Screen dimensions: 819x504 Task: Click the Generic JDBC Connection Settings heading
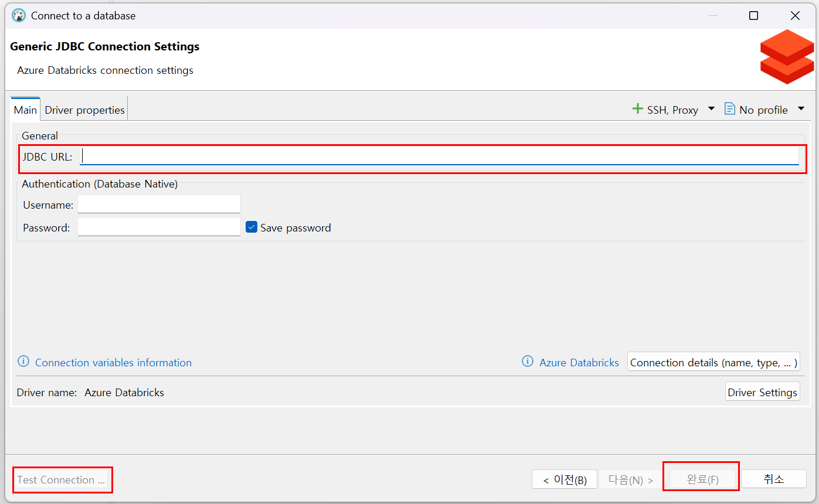(x=105, y=46)
